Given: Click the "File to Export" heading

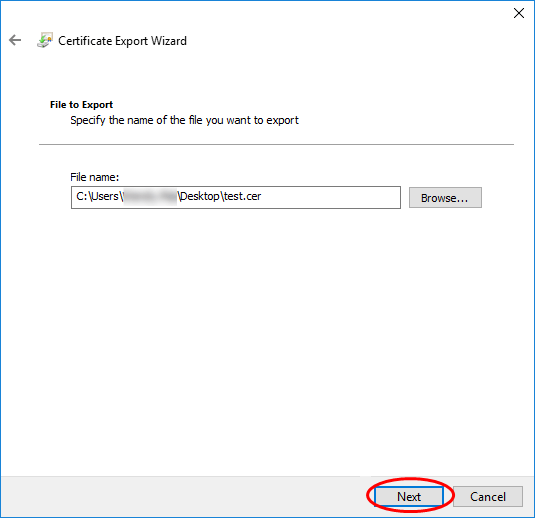Looking at the screenshot, I should [81, 104].
